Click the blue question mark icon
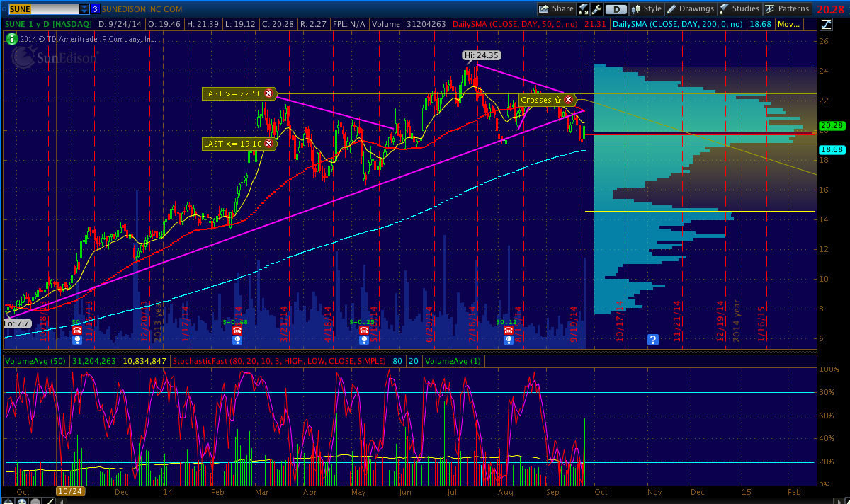This screenshot has width=850, height=504. tap(652, 340)
